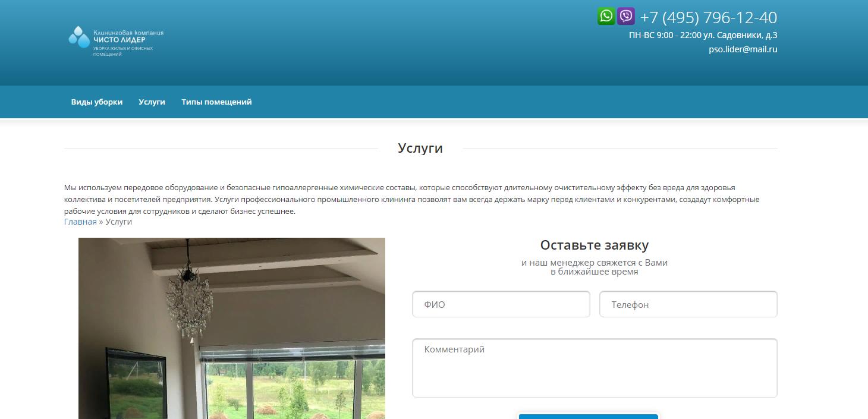The image size is (868, 419).
Task: Click the Оставьте заявку form heading
Action: 595,245
